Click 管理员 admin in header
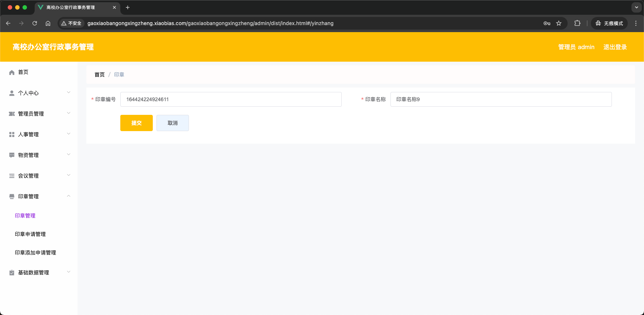644x315 pixels. (x=576, y=47)
